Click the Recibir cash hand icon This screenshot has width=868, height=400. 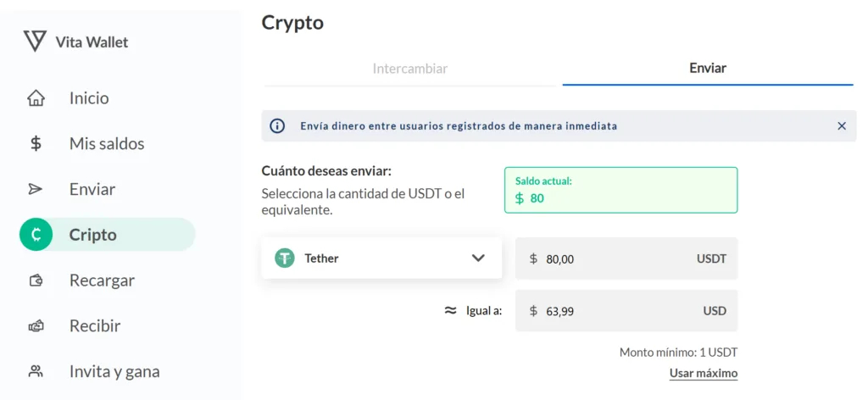pos(36,326)
